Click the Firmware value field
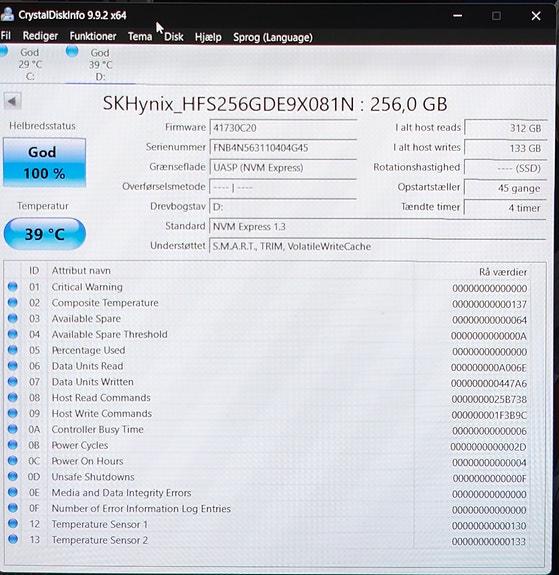Viewport: 559px width, 575px height. tap(283, 128)
